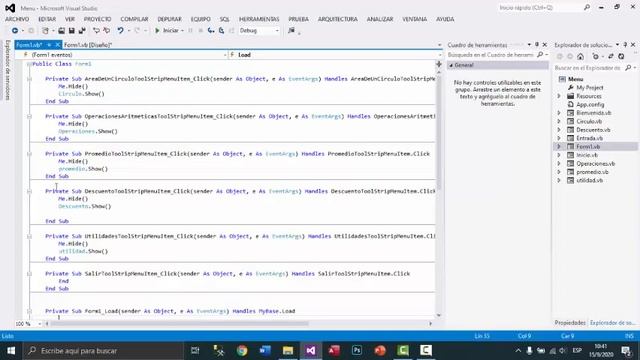Image resolution: width=640 pixels, height=360 pixels.
Task: Select My Project in Solution Explorer
Action: click(x=590, y=87)
